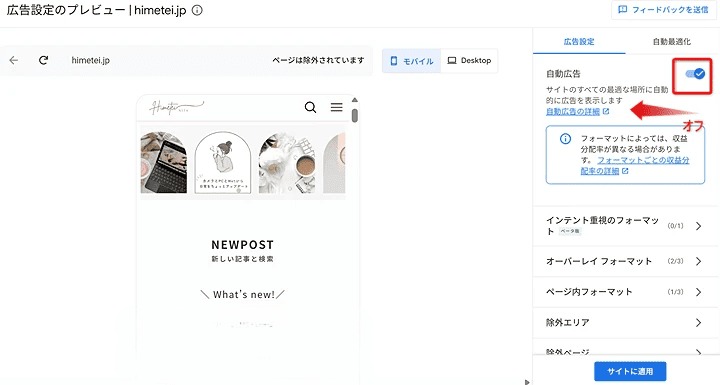Image resolution: width=720 pixels, height=385 pixels.
Task: Click the laptop keyboard thumbnail in preview
Action: coord(164,162)
